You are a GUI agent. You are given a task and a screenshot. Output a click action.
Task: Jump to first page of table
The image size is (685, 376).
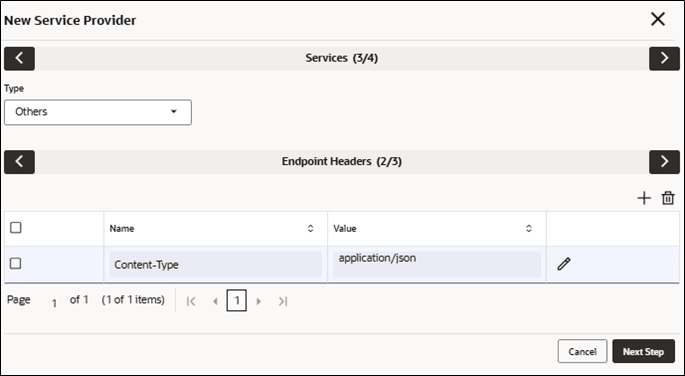[x=191, y=301]
